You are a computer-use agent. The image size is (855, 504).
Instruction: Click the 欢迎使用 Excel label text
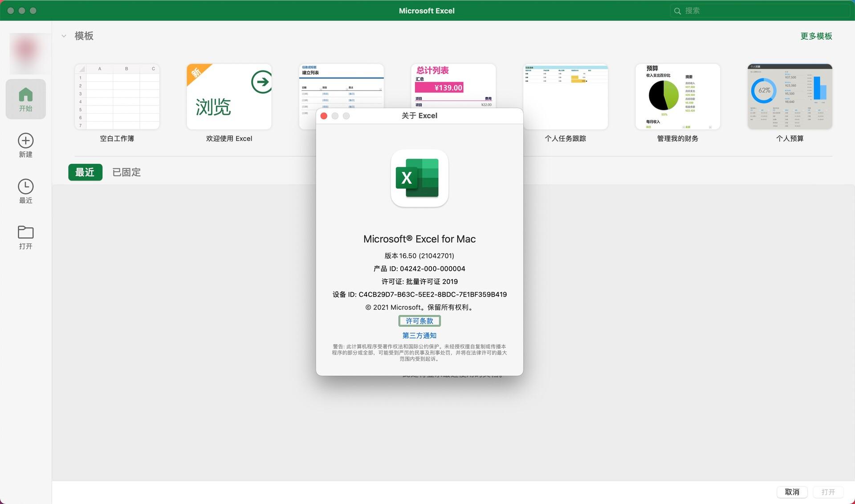point(229,139)
